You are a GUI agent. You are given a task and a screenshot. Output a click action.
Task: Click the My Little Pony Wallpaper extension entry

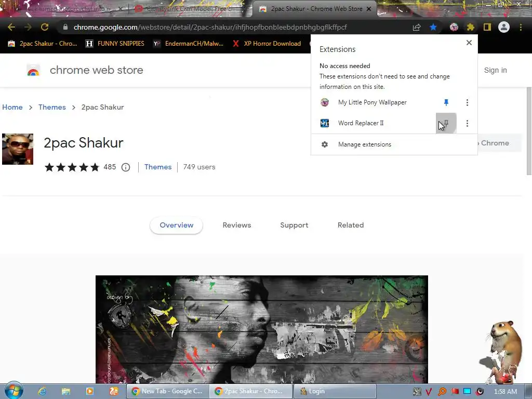pyautogui.click(x=372, y=102)
